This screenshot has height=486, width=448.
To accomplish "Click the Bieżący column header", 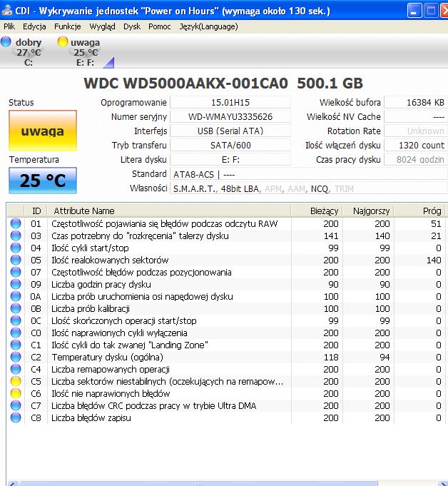I will (x=317, y=211).
